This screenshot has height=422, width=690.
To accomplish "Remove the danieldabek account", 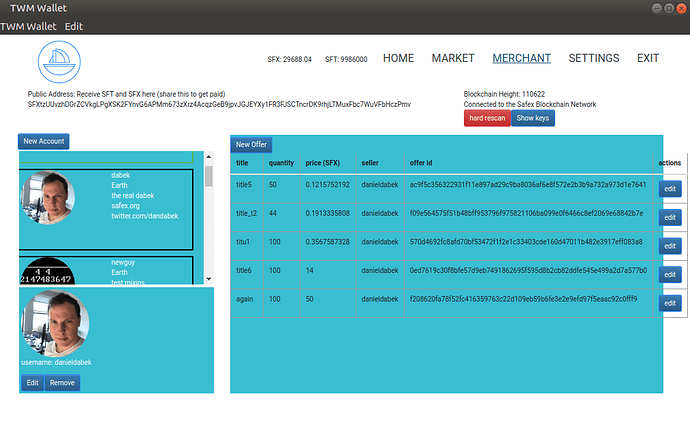I will point(62,383).
